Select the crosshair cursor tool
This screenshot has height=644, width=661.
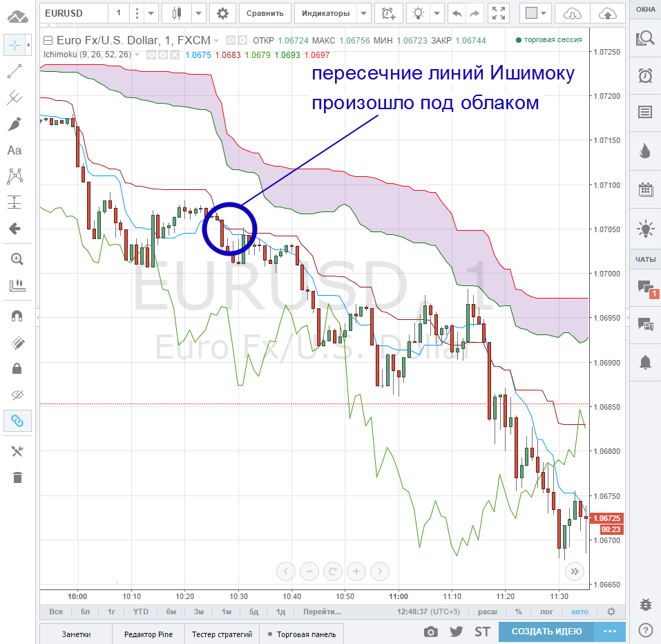(15, 45)
